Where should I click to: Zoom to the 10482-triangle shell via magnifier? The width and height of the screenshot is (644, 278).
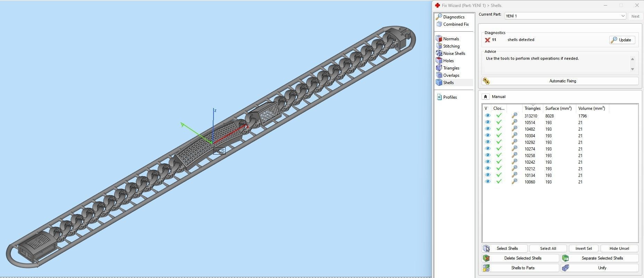[x=515, y=129]
